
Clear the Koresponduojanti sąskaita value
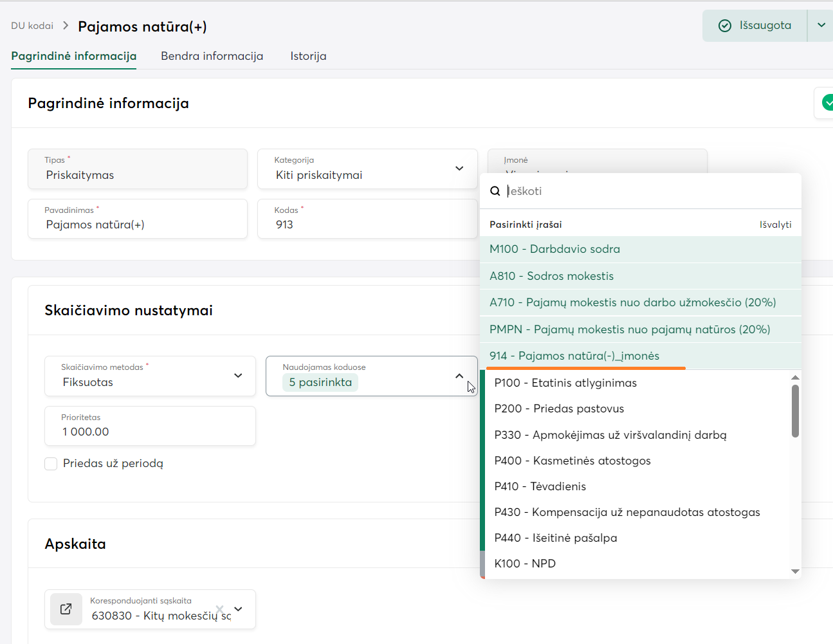coord(220,609)
